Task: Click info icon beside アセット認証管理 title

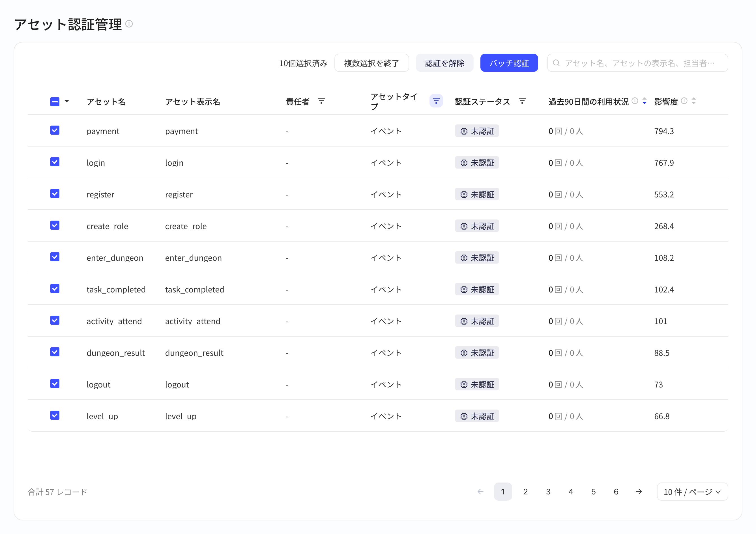Action: 129,24
